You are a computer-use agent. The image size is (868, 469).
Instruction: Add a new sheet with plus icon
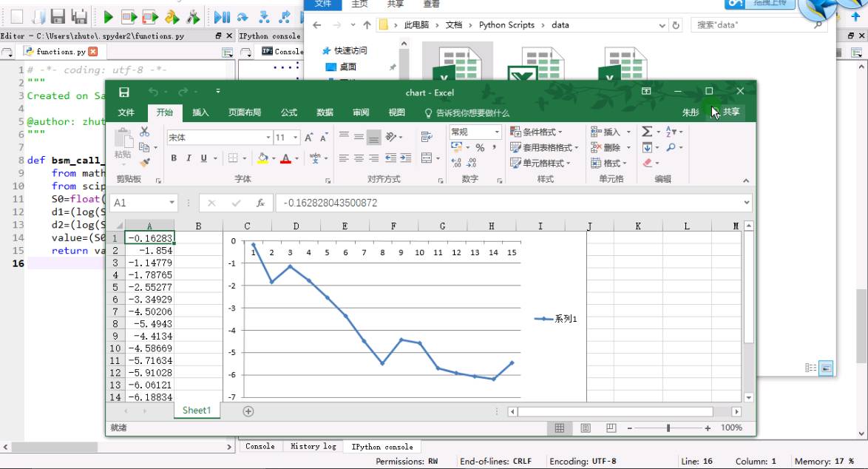pyautogui.click(x=248, y=411)
